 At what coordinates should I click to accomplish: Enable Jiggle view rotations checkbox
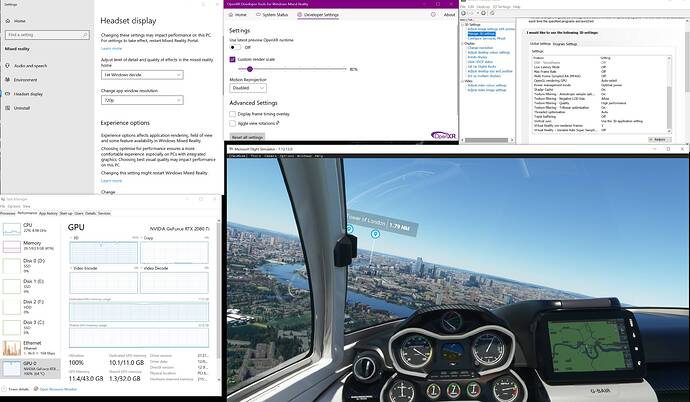[x=232, y=124]
